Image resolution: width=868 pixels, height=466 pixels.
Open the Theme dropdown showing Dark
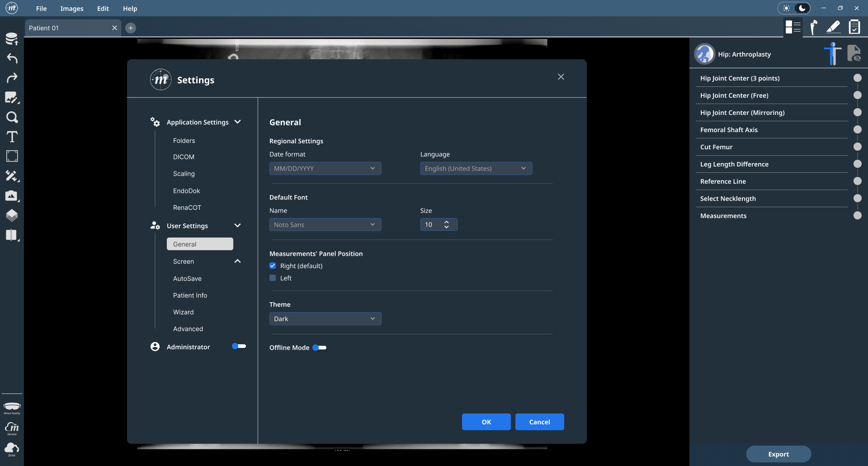point(325,319)
